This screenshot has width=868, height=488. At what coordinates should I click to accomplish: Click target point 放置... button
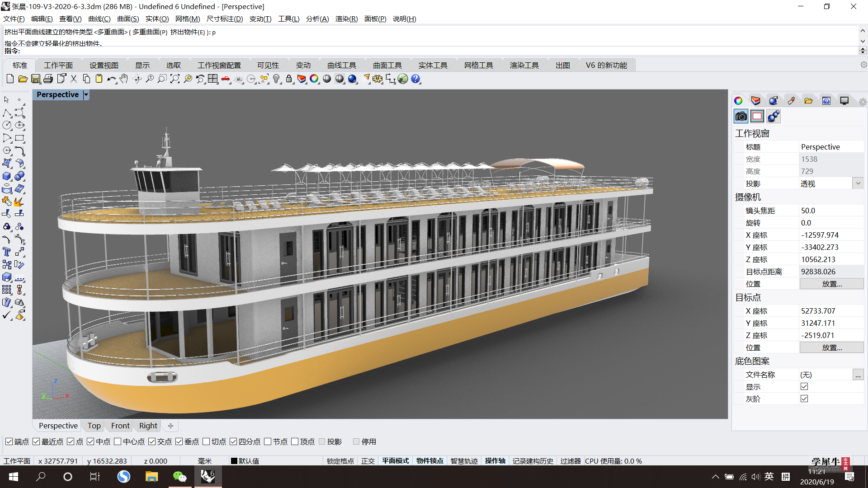pyautogui.click(x=831, y=347)
